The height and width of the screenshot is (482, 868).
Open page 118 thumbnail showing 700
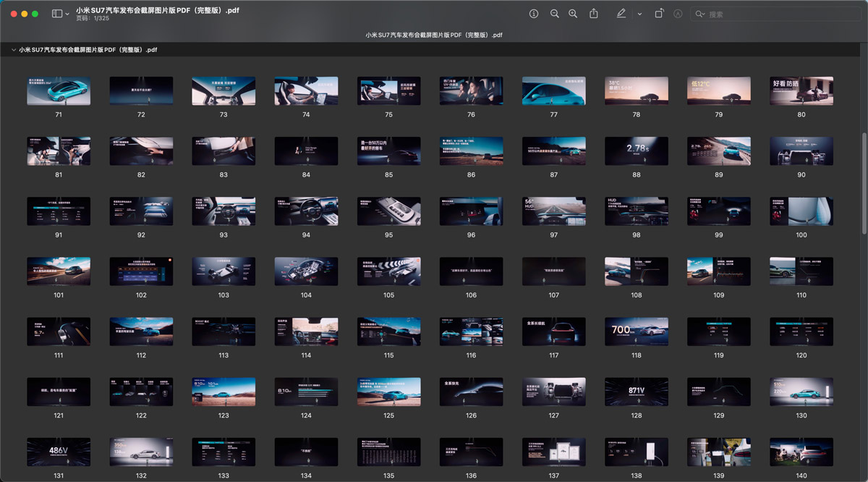tap(637, 331)
